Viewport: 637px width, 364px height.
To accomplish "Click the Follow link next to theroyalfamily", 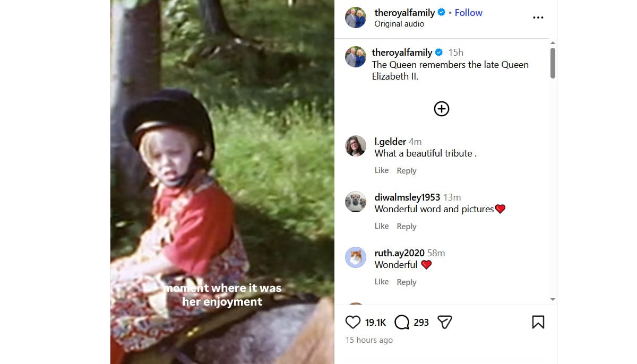I will (468, 13).
